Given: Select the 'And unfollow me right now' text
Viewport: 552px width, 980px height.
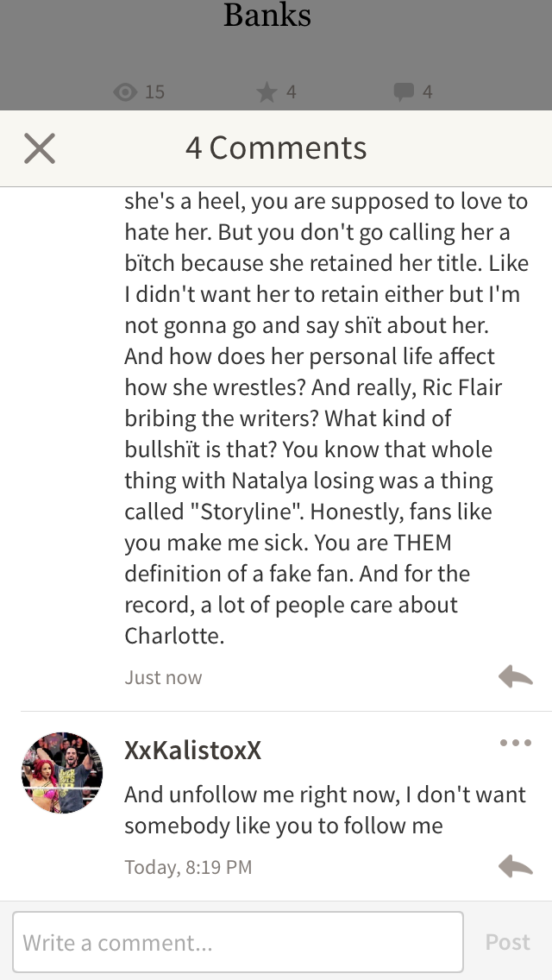Looking at the screenshot, I should tap(325, 810).
